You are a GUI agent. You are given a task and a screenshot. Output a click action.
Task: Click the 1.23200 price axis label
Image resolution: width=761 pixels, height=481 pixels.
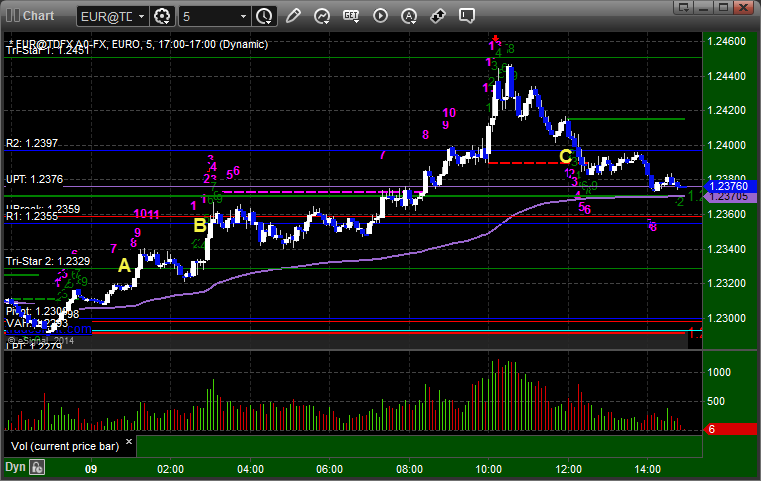(727, 283)
